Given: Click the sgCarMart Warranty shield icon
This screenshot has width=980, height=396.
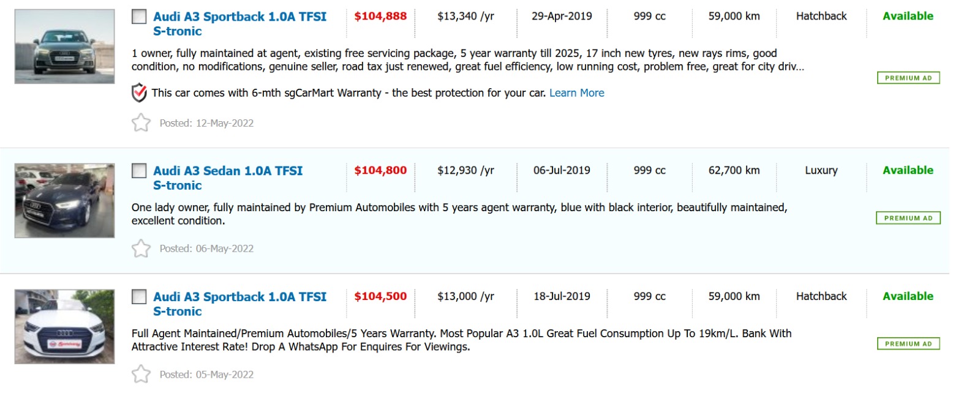Looking at the screenshot, I should point(140,93).
